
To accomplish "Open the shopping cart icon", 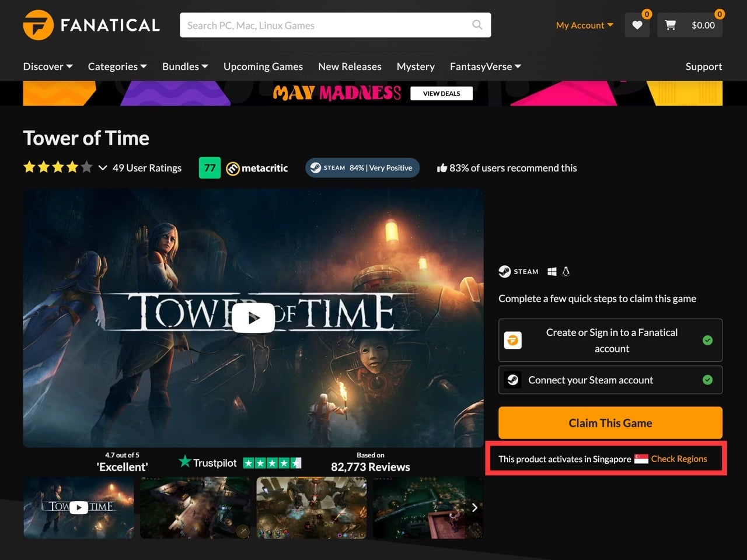I will coord(671,25).
